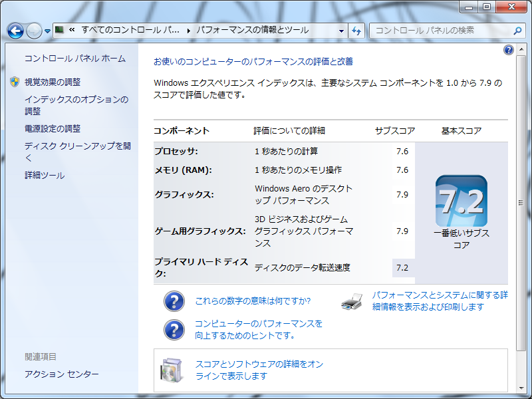Click the vertical scrollbar thumb

pos(521,203)
